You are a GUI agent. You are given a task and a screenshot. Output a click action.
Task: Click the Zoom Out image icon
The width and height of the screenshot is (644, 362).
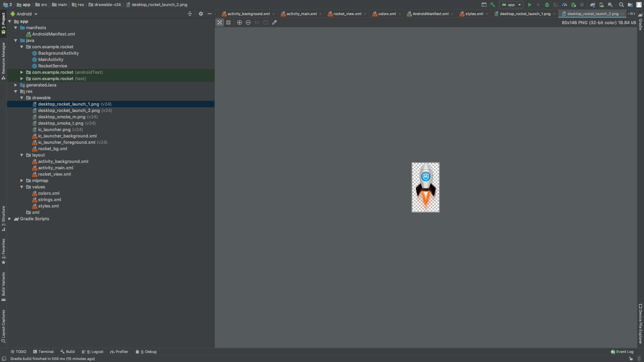pos(248,22)
